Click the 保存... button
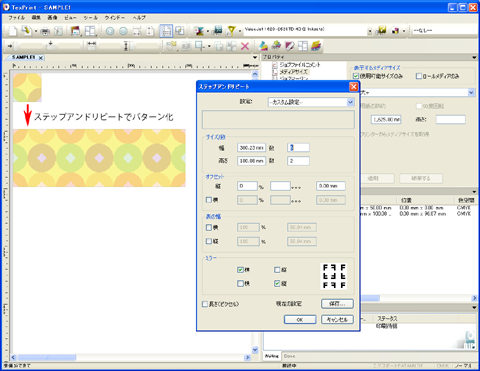 click(x=337, y=304)
